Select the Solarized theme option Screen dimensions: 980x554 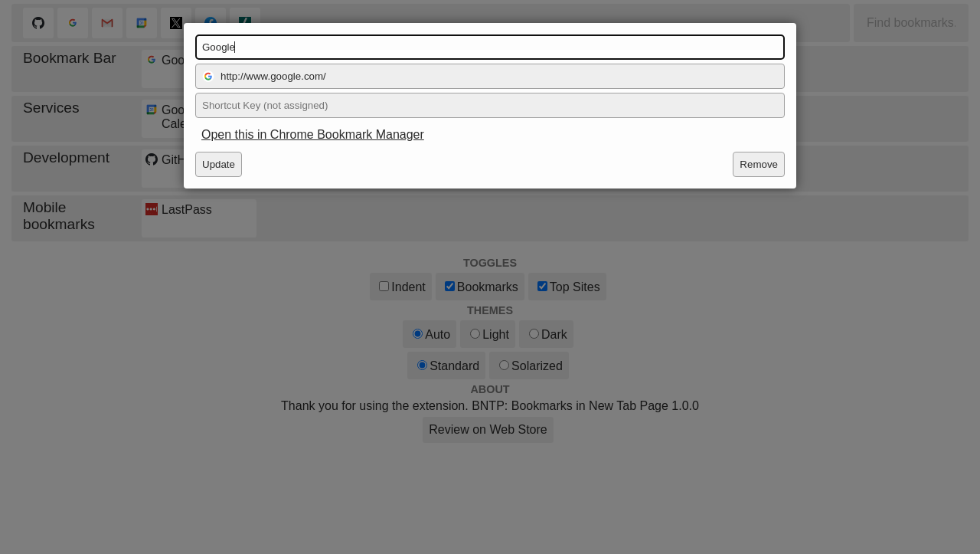point(504,365)
